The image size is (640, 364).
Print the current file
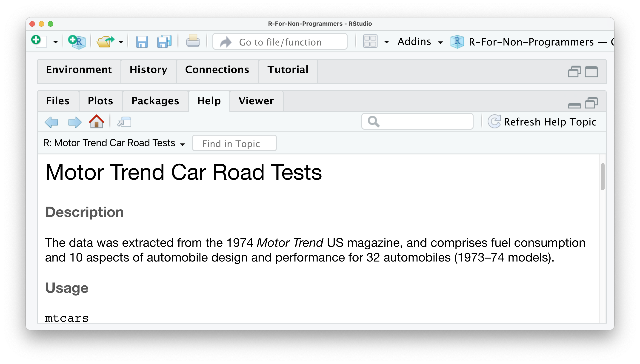coord(193,41)
